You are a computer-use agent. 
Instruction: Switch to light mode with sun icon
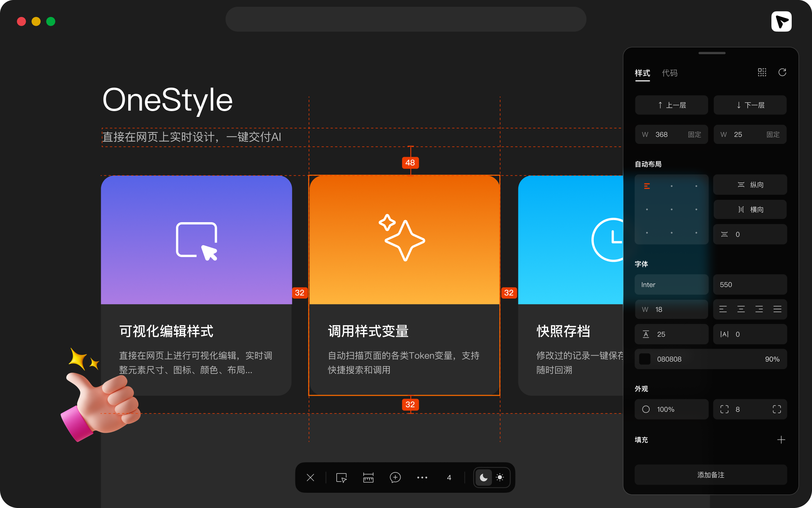click(500, 478)
